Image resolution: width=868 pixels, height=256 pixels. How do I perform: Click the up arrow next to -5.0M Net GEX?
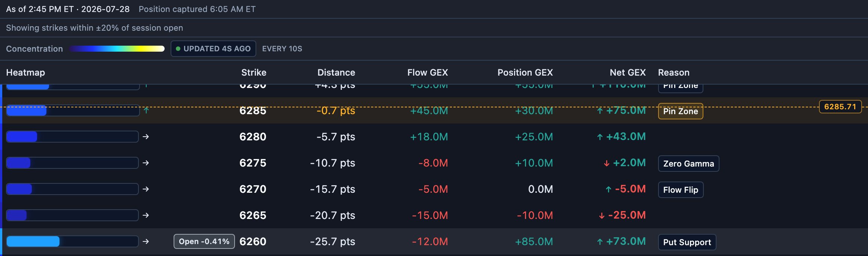(x=609, y=189)
